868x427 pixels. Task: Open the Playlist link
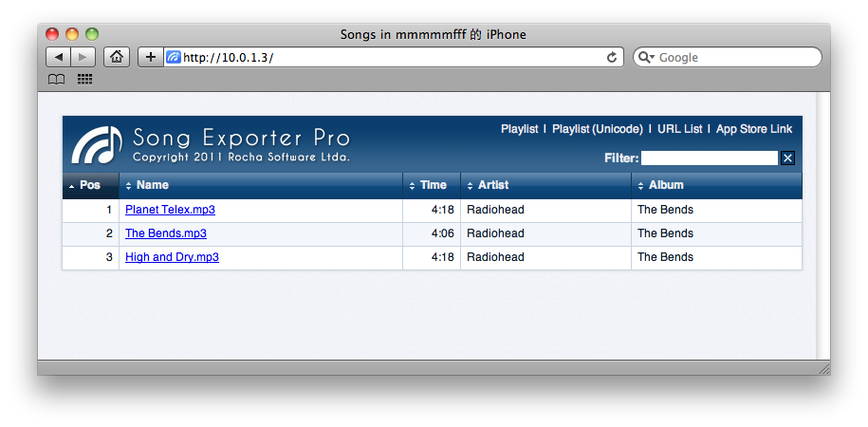[519, 129]
